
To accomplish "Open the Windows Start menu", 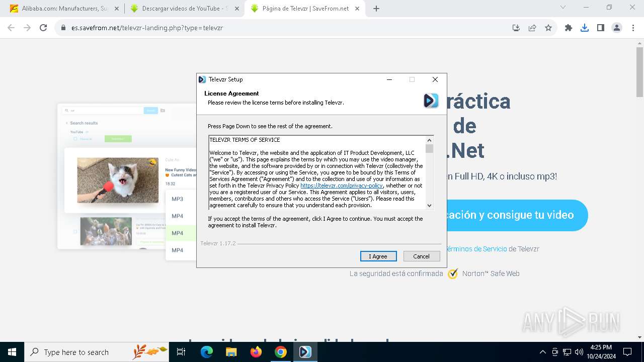I will click(12, 352).
